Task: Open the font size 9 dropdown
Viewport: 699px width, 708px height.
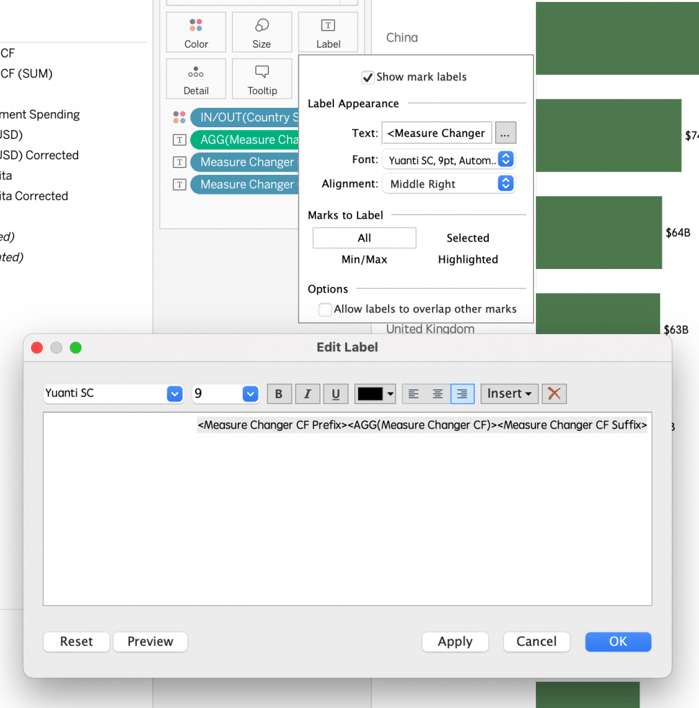Action: pyautogui.click(x=250, y=394)
